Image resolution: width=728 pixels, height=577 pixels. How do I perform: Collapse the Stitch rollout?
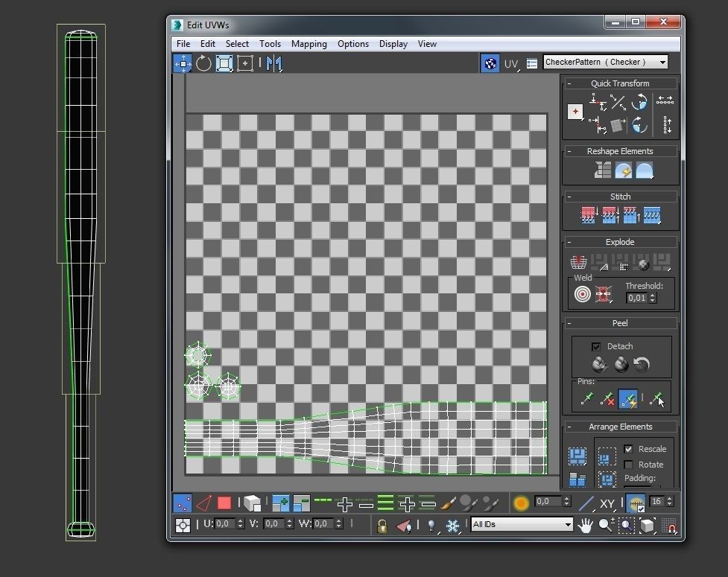(x=569, y=197)
